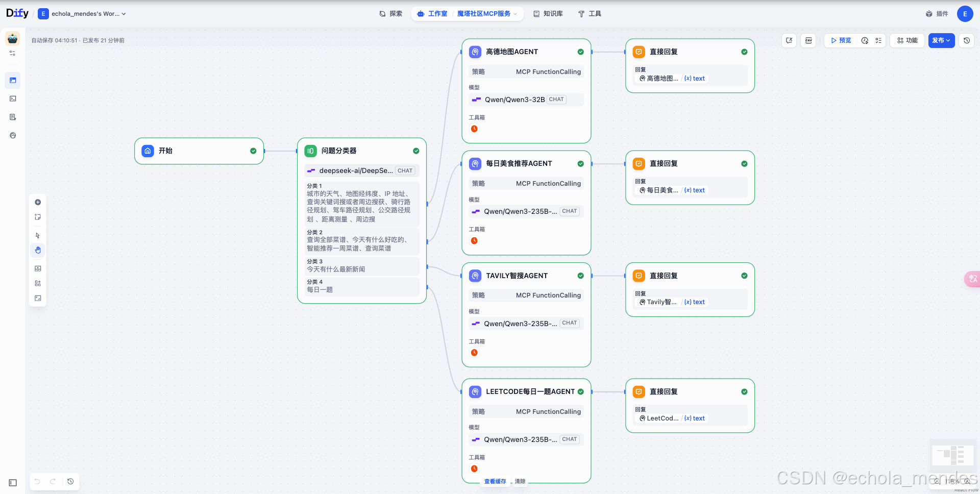Expand the 发布 publish dropdown
This screenshot has width=980, height=494.
point(941,40)
